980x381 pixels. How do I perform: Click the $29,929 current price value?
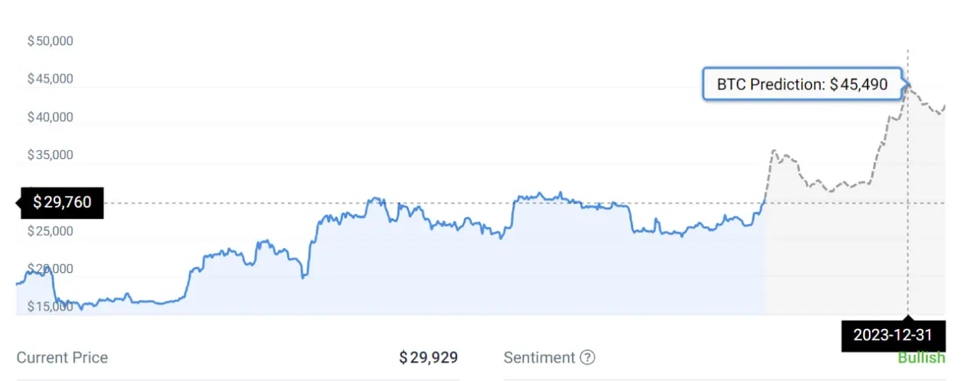click(x=428, y=357)
